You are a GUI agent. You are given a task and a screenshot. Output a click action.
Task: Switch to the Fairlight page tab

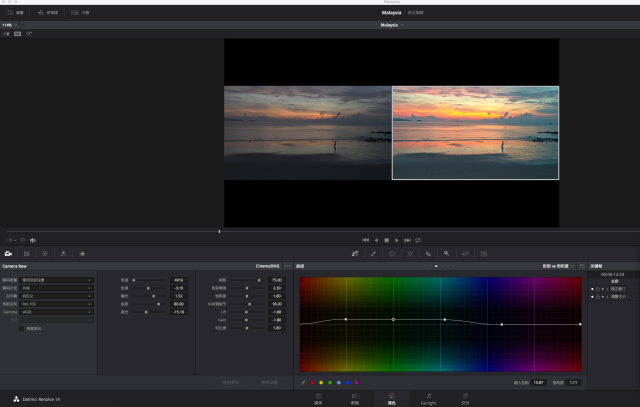428,398
